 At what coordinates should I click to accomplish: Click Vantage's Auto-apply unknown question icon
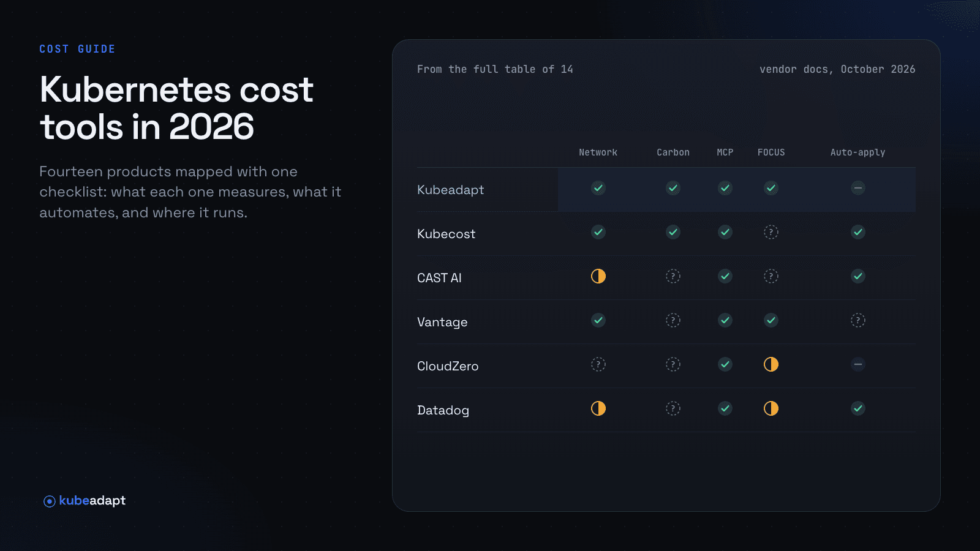tap(858, 320)
